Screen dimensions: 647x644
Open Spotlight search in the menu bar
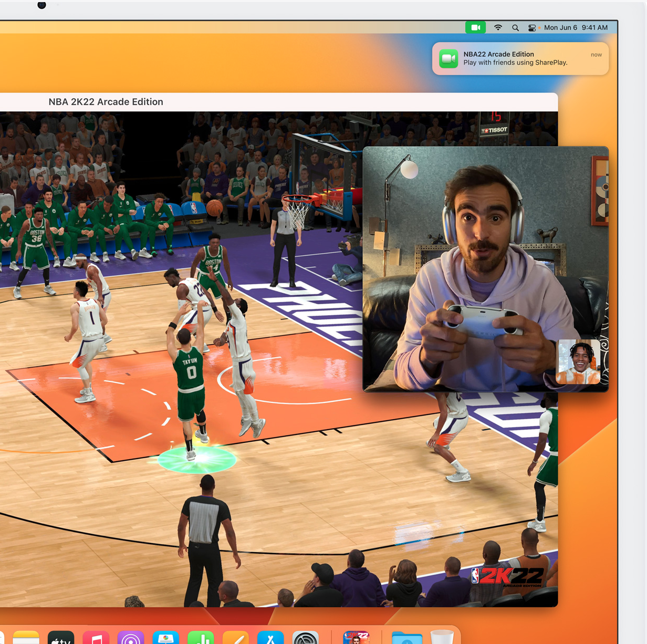pyautogui.click(x=515, y=28)
